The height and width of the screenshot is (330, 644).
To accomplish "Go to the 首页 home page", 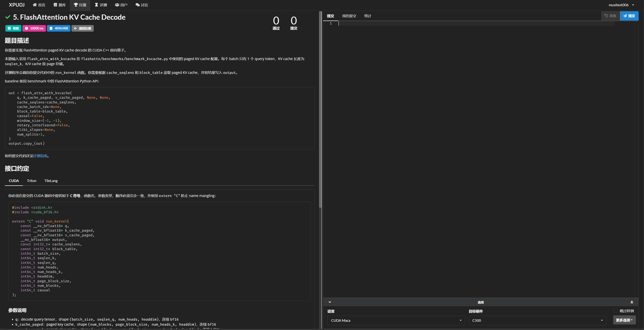I will point(39,5).
